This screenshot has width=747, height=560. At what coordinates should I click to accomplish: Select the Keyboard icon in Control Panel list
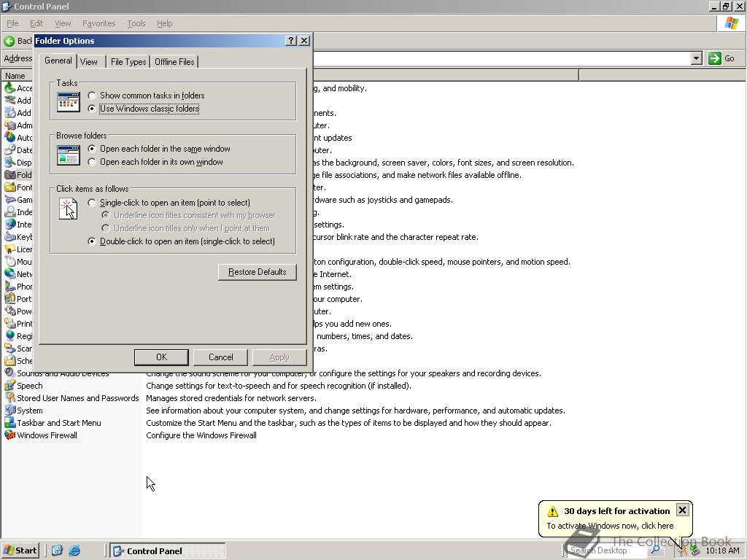point(10,237)
